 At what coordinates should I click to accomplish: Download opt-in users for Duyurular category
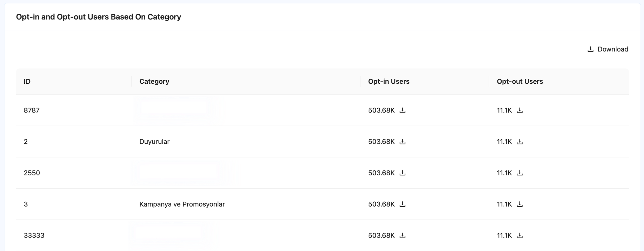pyautogui.click(x=402, y=142)
